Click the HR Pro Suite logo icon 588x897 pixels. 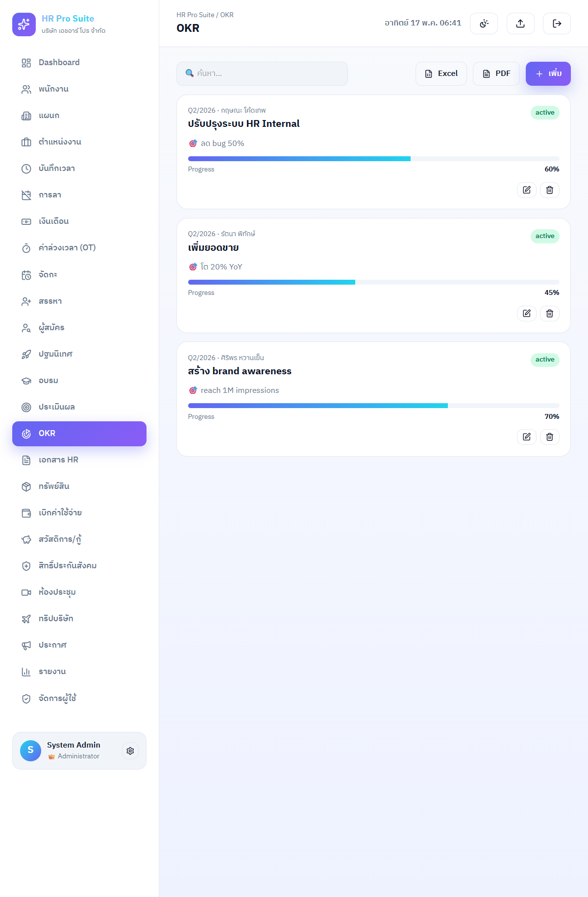(x=24, y=24)
